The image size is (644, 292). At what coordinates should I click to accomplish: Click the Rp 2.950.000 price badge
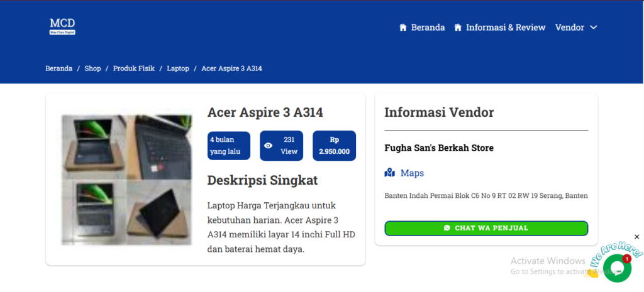click(335, 146)
